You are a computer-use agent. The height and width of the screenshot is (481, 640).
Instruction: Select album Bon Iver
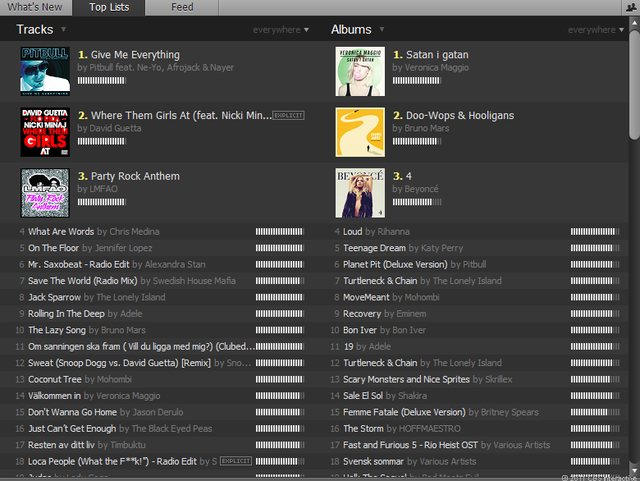(360, 330)
